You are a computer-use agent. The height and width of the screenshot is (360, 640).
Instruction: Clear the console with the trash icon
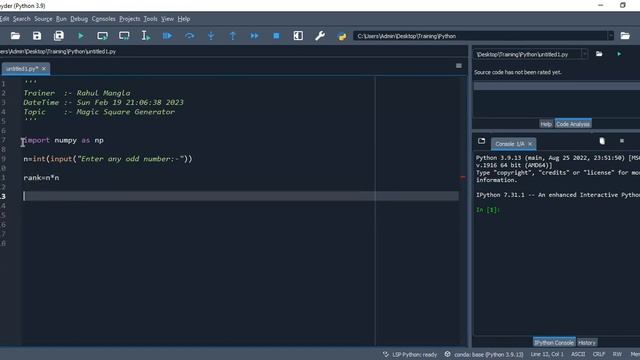coord(602,141)
